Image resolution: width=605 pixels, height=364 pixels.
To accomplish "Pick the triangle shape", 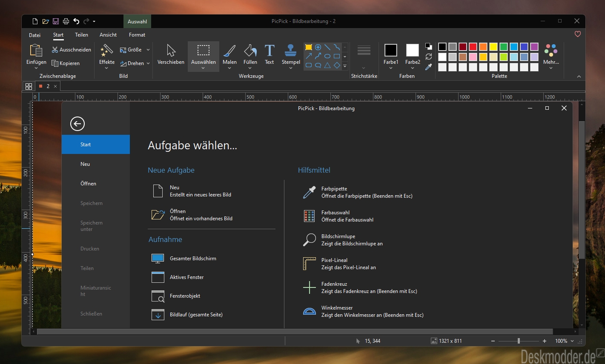I will coord(327,65).
